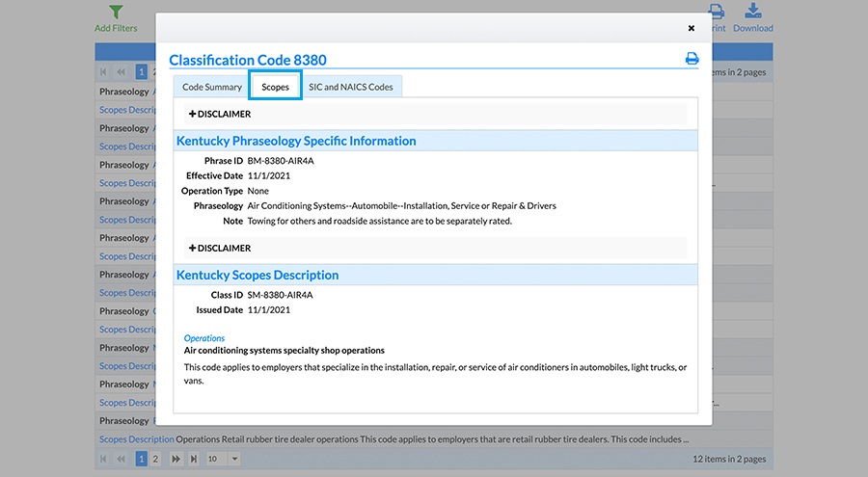Click the Add Filters funnel icon
This screenshot has width=868, height=477.
pos(116,12)
